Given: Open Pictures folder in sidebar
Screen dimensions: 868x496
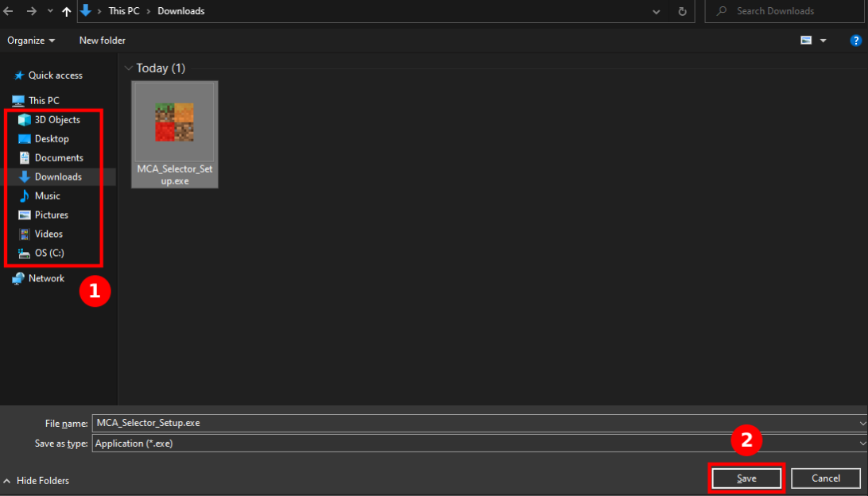Looking at the screenshot, I should 43,215.
